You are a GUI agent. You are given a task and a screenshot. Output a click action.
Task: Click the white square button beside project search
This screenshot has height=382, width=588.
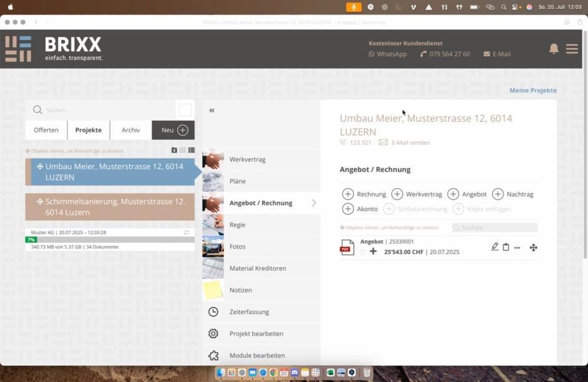coord(185,110)
